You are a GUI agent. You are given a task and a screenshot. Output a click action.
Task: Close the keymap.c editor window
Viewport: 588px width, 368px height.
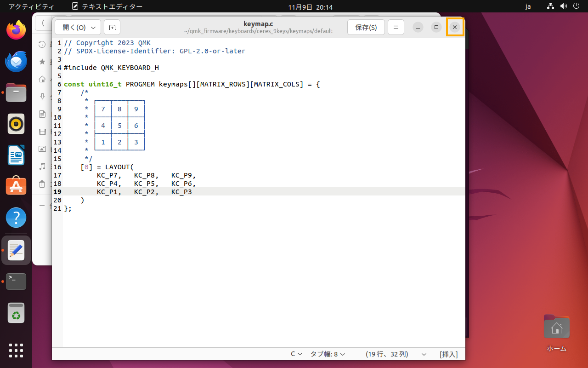(455, 27)
